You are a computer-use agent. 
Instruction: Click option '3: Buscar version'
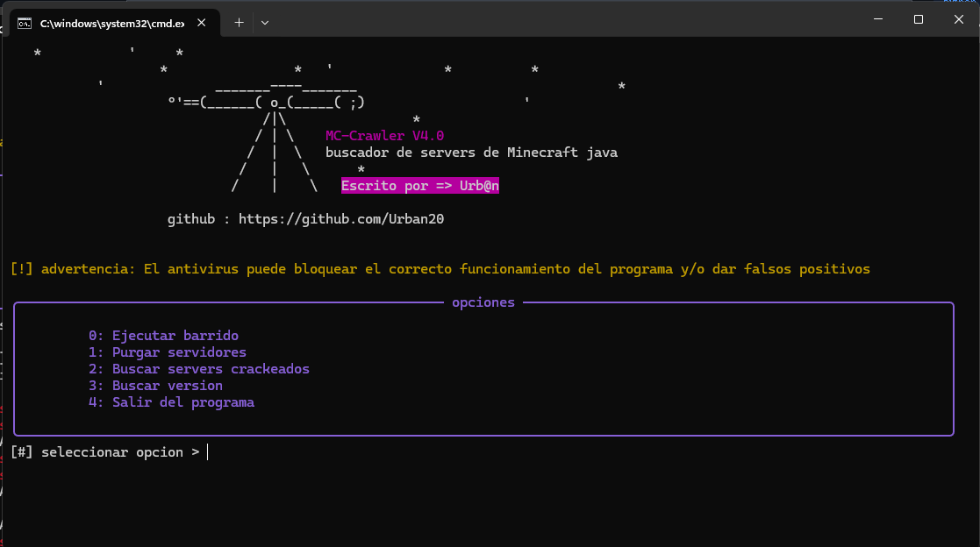[x=155, y=386]
